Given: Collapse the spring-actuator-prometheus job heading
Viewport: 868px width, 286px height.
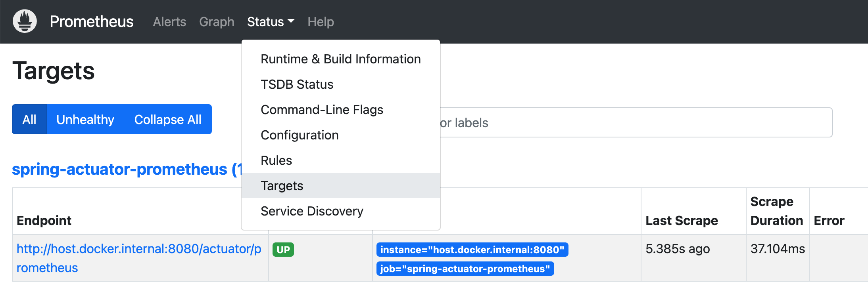Looking at the screenshot, I should click(127, 169).
